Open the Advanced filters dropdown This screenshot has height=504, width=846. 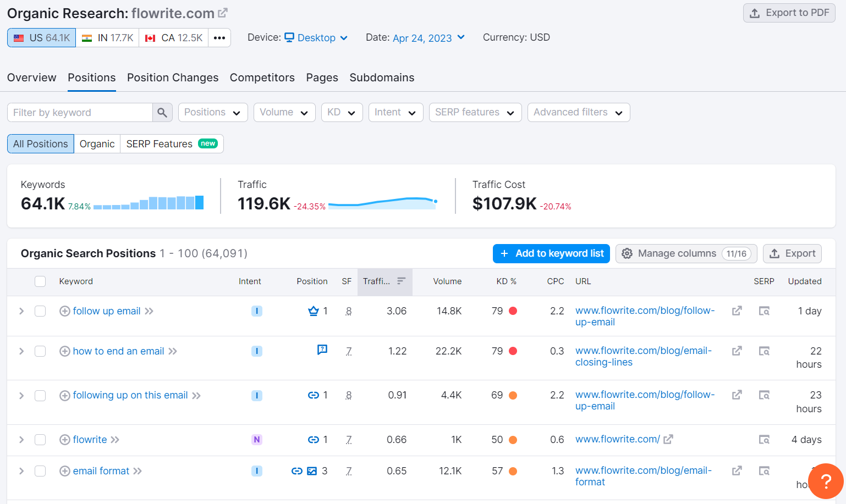[579, 112]
